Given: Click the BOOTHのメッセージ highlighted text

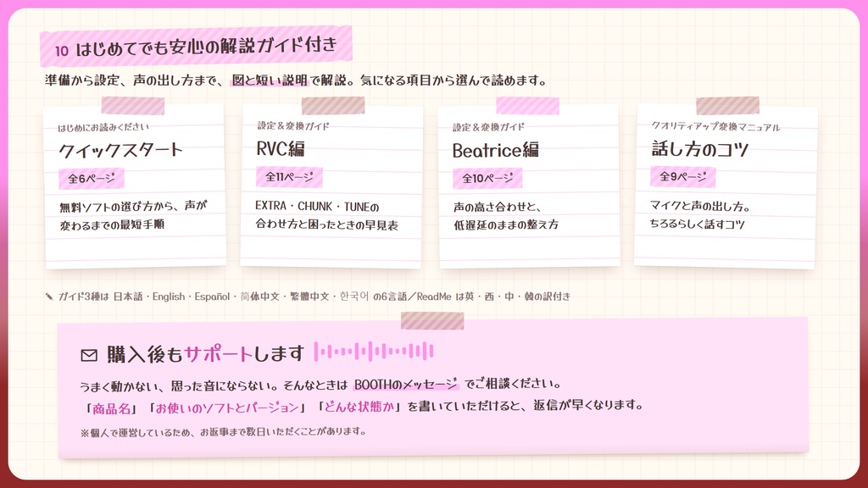Looking at the screenshot, I should pos(406,384).
